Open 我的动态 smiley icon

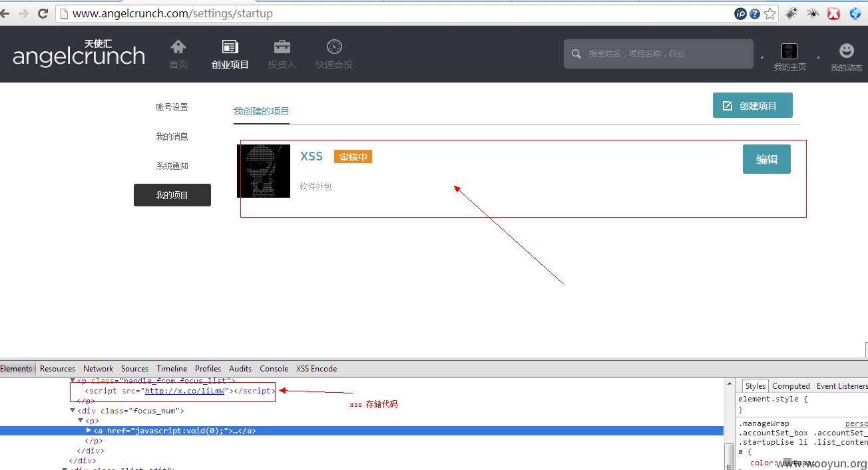[x=846, y=51]
